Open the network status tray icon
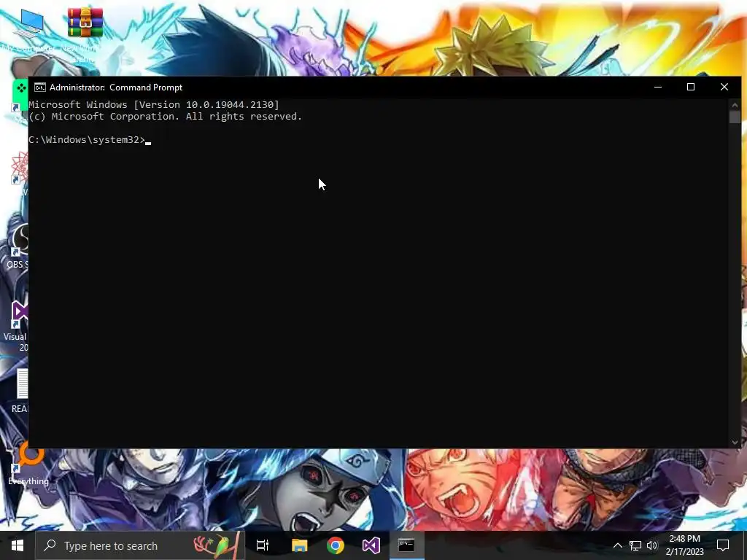 click(x=635, y=545)
